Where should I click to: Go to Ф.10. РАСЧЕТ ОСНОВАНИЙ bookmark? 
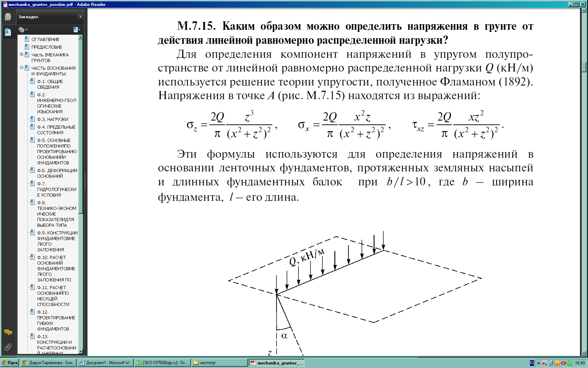(56, 268)
